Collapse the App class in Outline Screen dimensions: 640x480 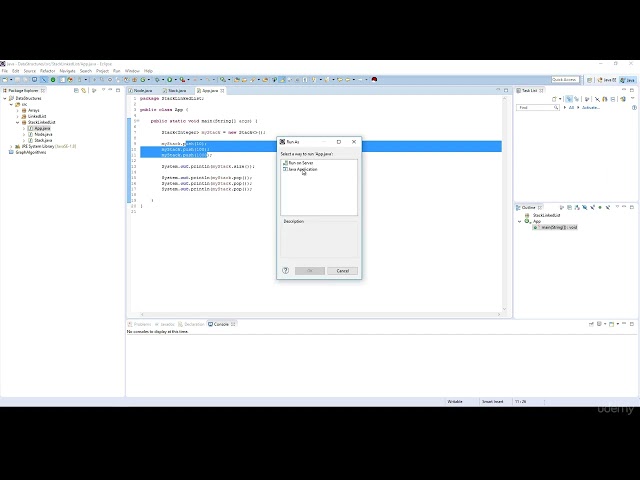(x=520, y=221)
